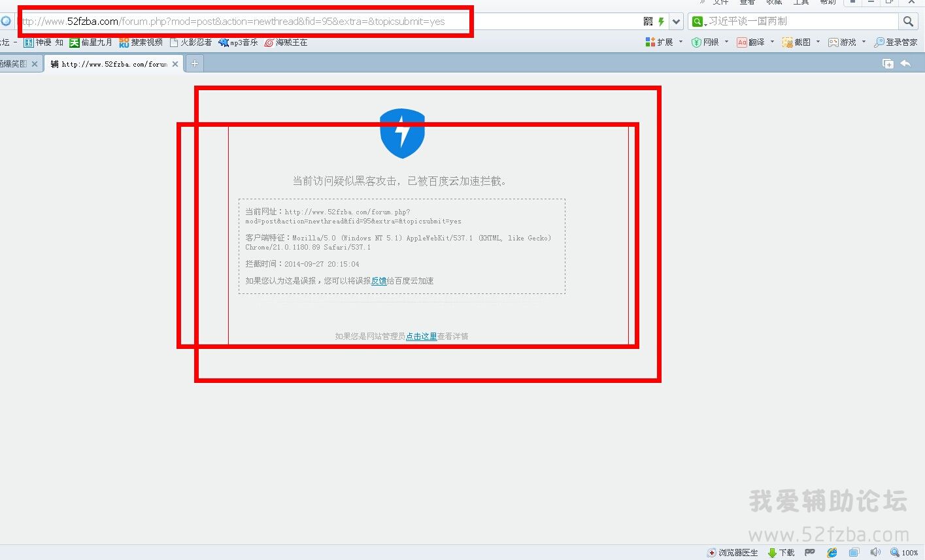Open the address bar history dropdown arrow
This screenshot has width=925, height=560.
(677, 22)
